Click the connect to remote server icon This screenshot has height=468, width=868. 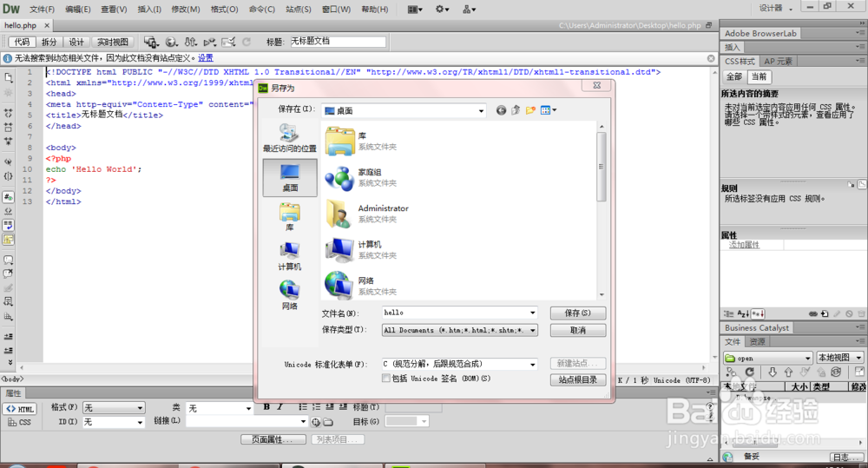click(x=731, y=372)
